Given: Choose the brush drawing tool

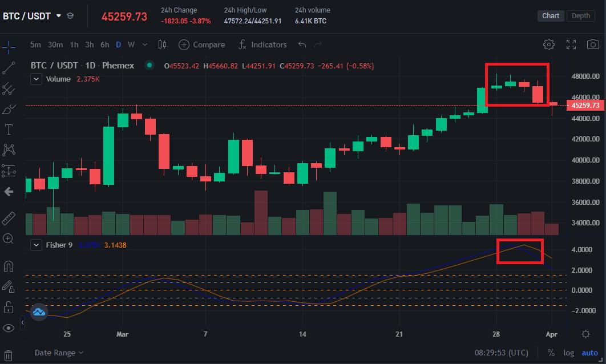Looking at the screenshot, I should click(x=9, y=108).
